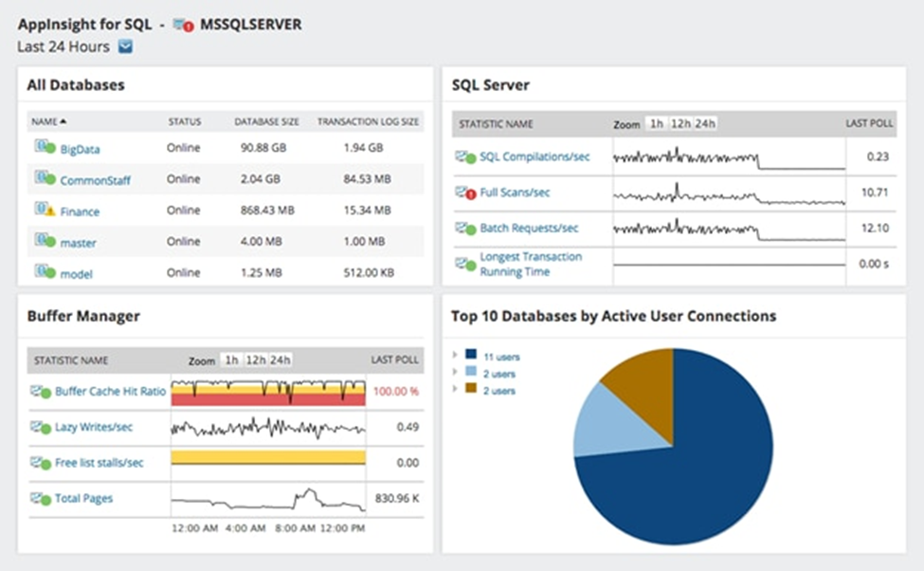Set SQL Server chart zoom to 1h

(657, 124)
